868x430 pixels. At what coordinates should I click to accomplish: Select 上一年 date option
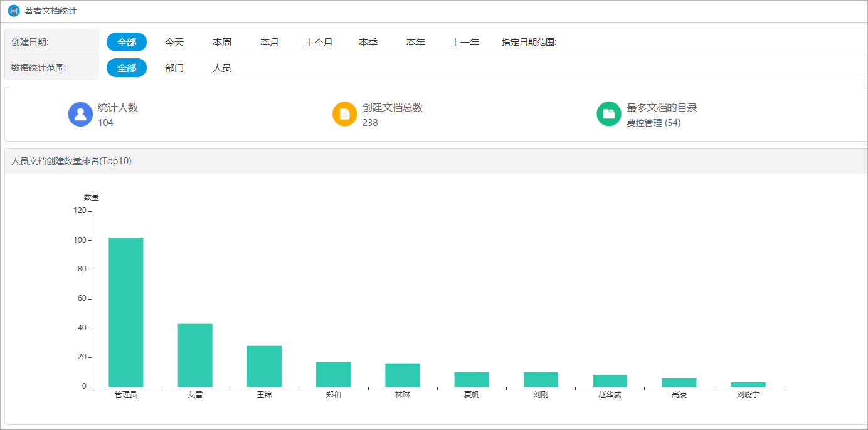coord(463,41)
